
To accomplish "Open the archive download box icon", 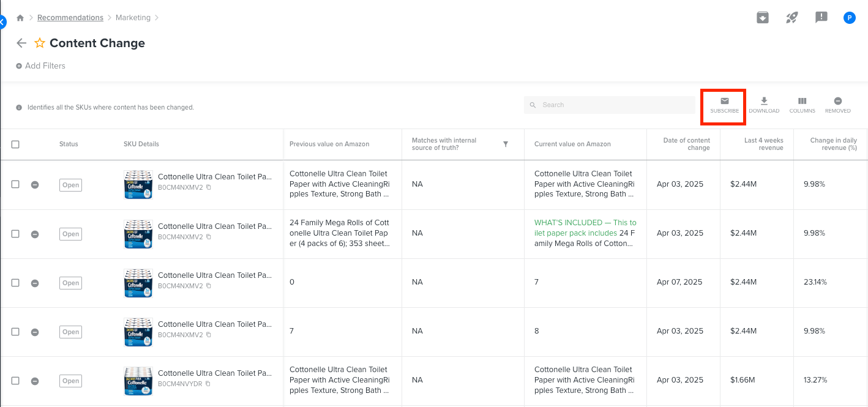I will pos(763,18).
